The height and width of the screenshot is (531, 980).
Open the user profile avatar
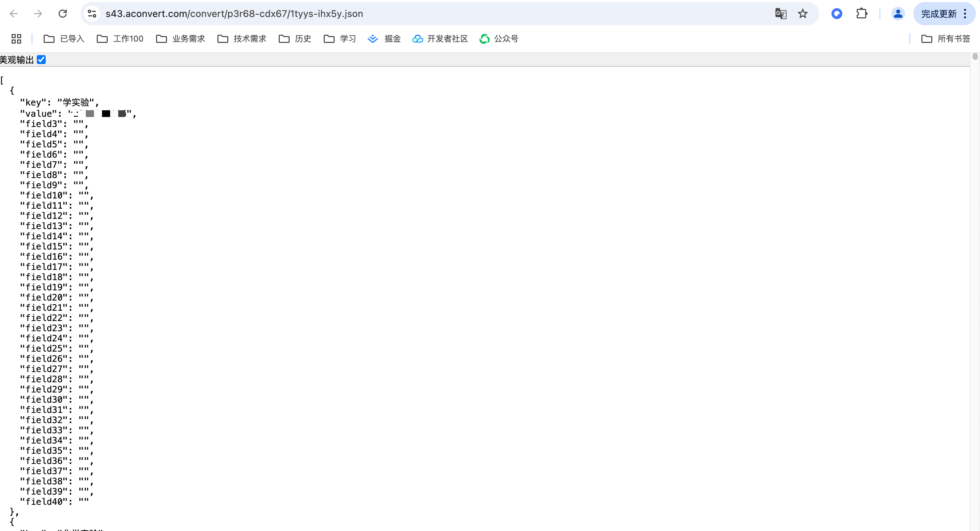pyautogui.click(x=898, y=14)
